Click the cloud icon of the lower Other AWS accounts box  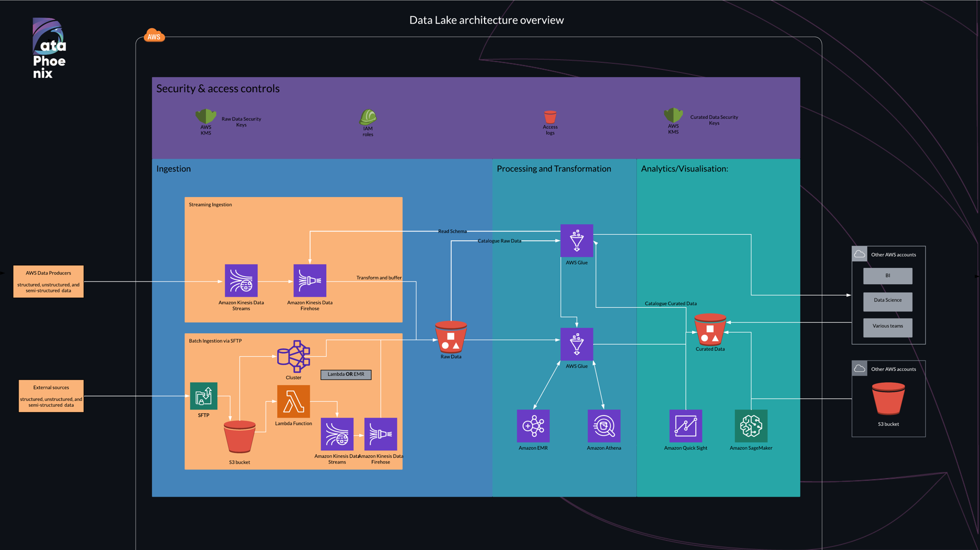coord(860,368)
